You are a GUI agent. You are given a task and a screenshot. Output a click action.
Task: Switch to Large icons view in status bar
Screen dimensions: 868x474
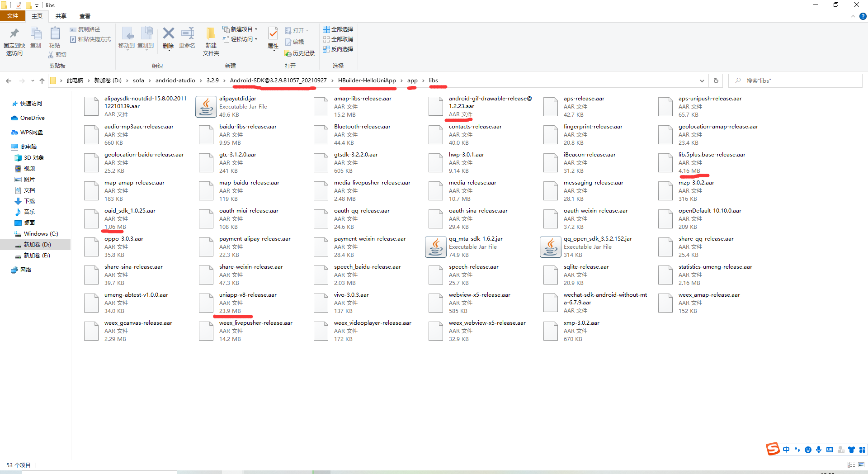pyautogui.click(x=861, y=465)
